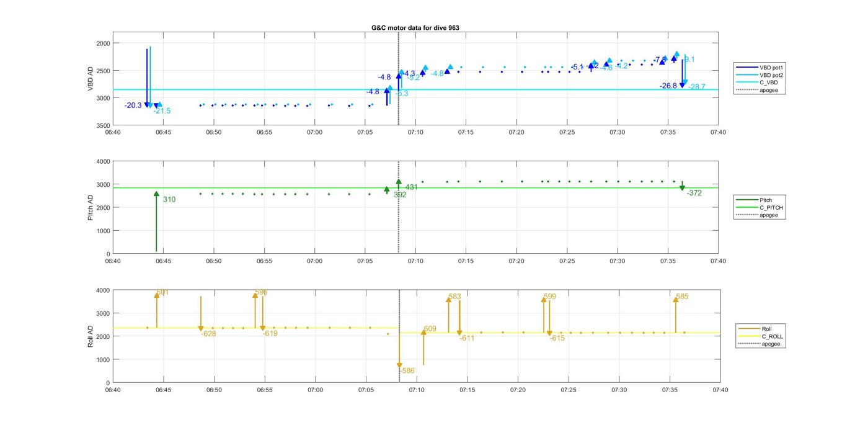Click the '-619' roll value label
This screenshot has height=430, width=868.
(x=270, y=334)
